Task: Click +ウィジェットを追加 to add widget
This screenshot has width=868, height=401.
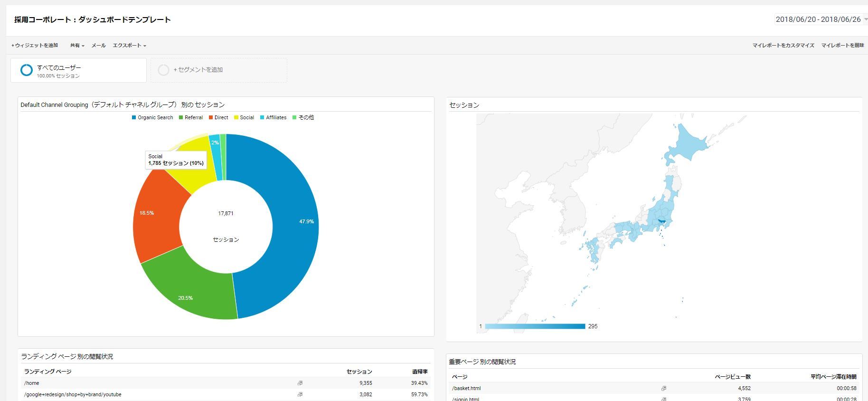Action: click(x=35, y=46)
